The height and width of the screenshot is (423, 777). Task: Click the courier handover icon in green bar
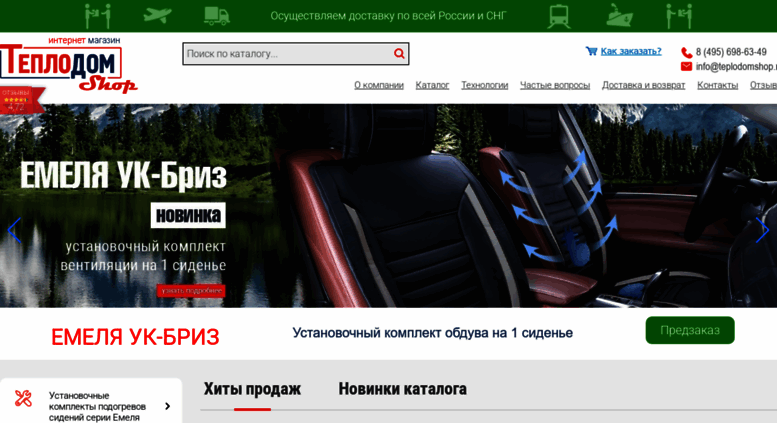pyautogui.click(x=98, y=16)
